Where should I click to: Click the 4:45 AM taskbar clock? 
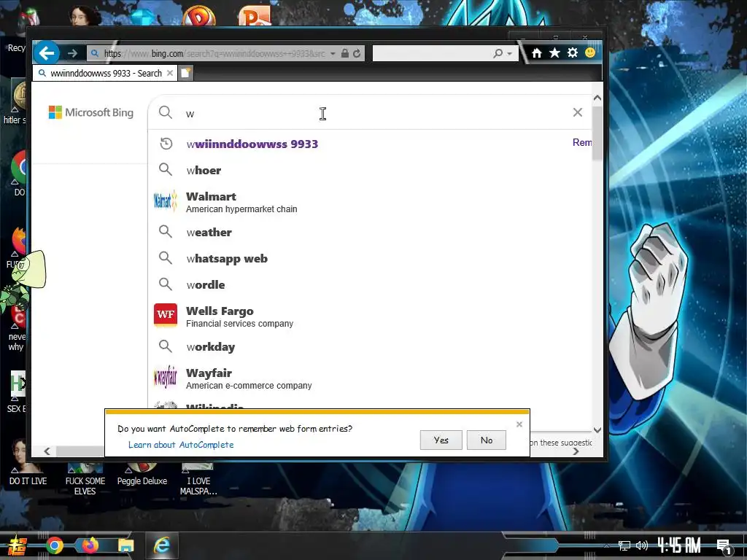pyautogui.click(x=679, y=545)
